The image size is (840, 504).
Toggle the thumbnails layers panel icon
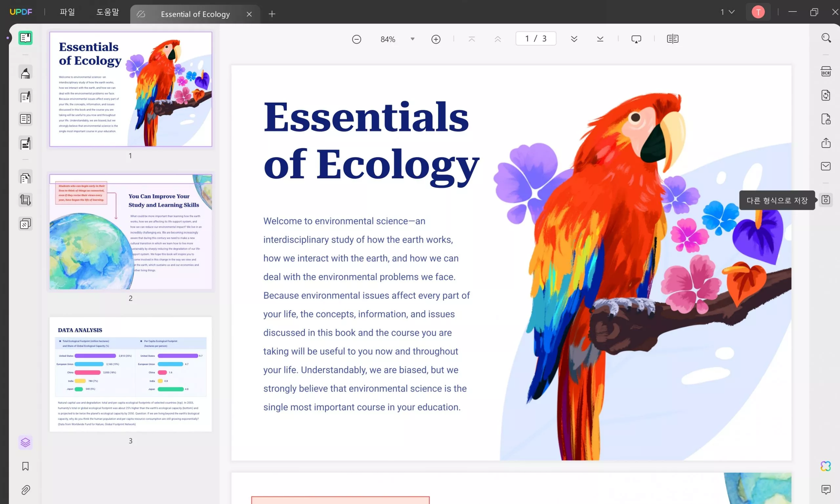tap(26, 442)
